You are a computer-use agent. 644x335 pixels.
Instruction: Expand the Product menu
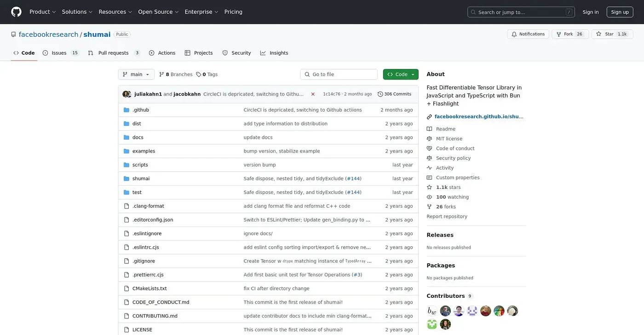pos(42,12)
